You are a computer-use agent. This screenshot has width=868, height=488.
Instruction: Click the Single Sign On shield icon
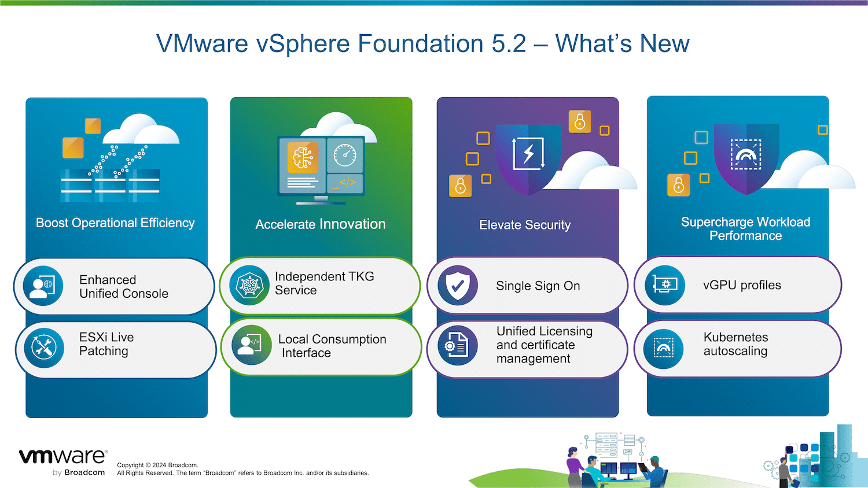point(458,286)
